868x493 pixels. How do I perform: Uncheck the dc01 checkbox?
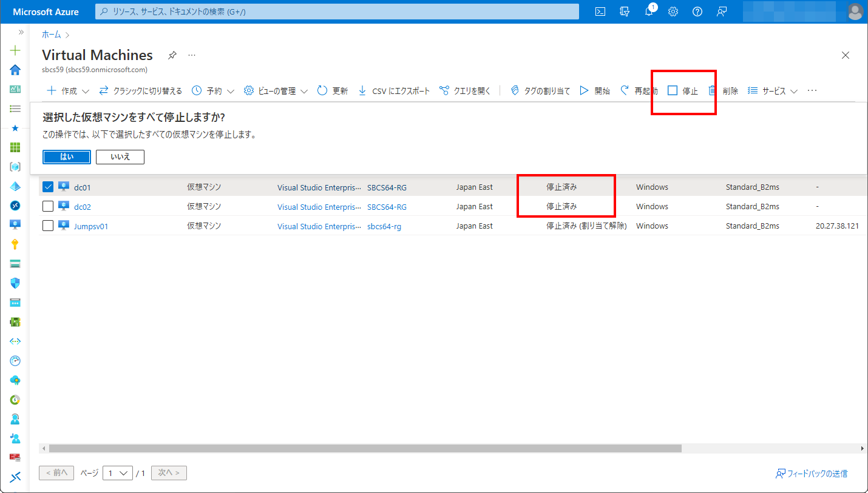click(48, 187)
